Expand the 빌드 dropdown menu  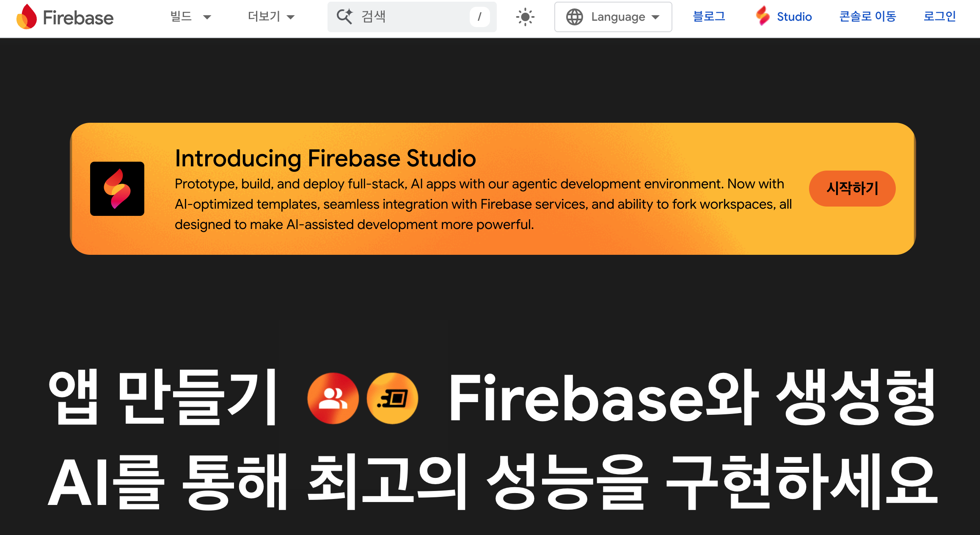(190, 17)
